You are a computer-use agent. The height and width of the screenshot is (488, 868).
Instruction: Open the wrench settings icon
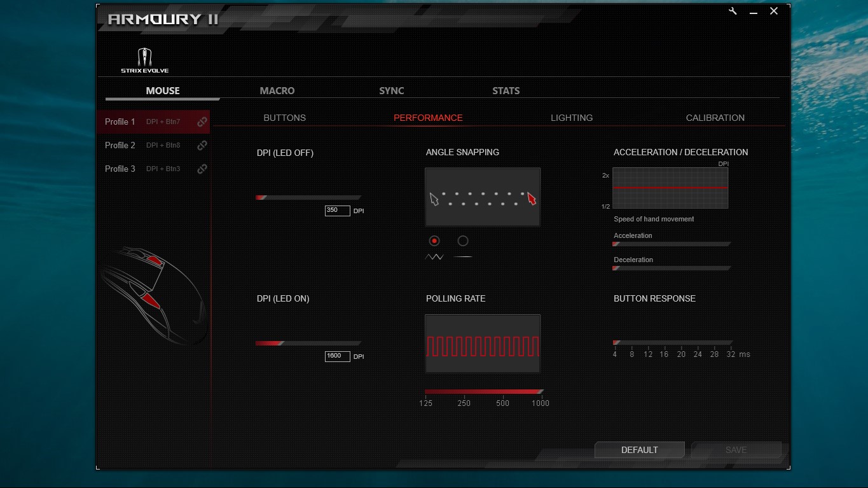click(x=733, y=11)
